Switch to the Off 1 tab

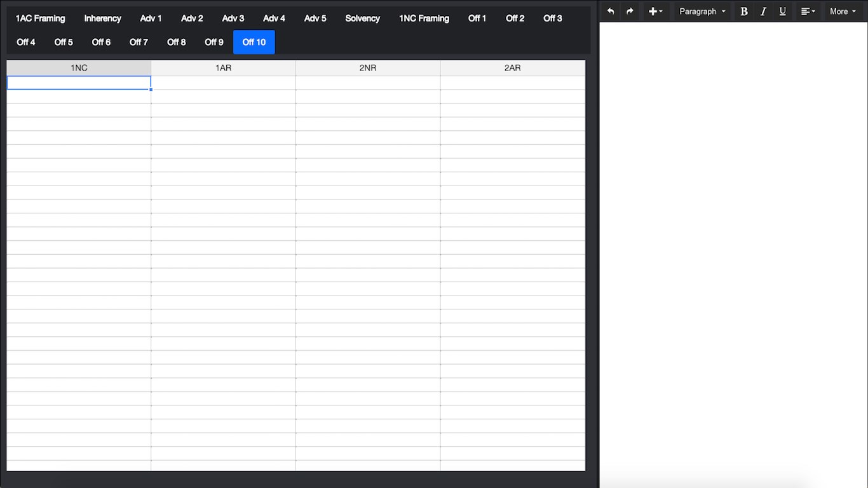coord(477,18)
